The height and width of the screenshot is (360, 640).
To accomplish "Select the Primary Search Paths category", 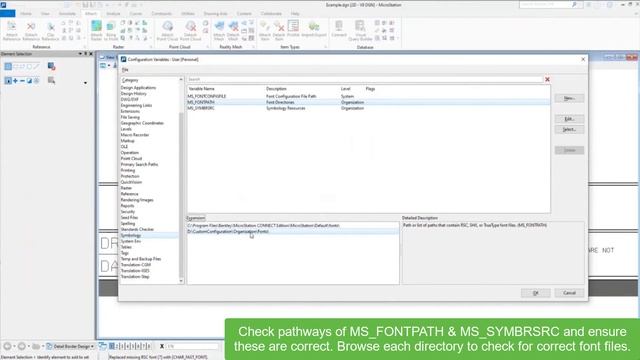I will coord(139,164).
